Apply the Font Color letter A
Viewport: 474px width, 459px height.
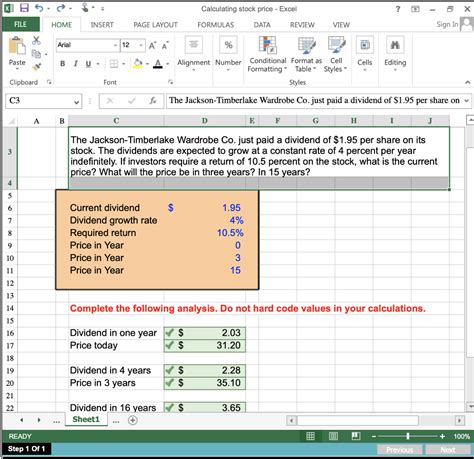[x=158, y=63]
